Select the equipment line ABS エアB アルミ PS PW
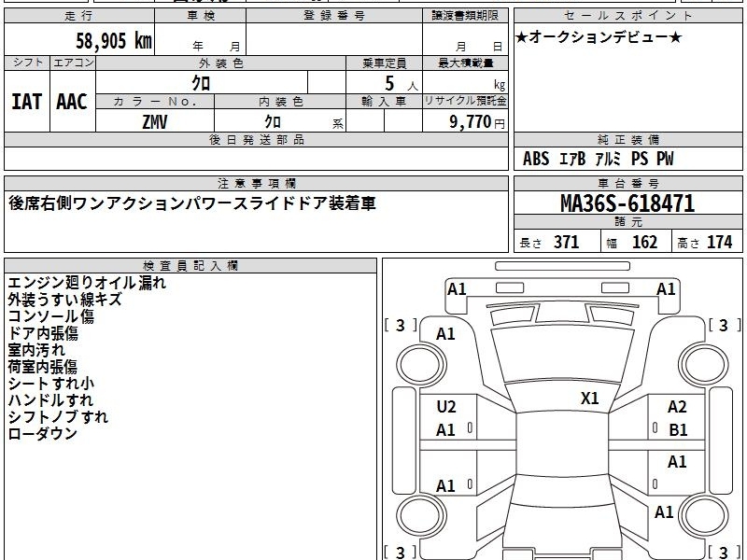Screen dimensions: 747x560 point(599,159)
